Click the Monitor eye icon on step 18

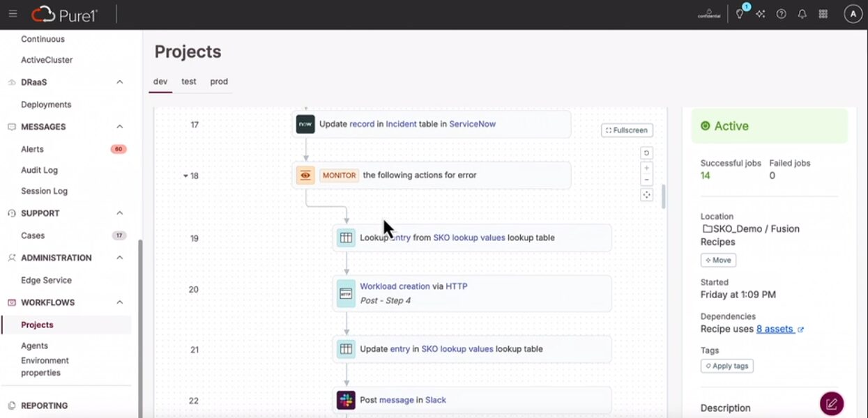305,176
